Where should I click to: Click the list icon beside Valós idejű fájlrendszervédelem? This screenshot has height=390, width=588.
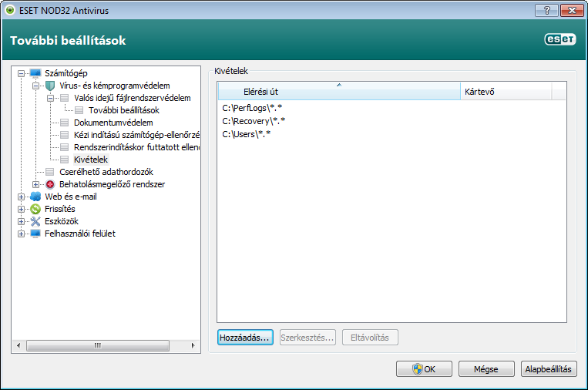tap(65, 98)
